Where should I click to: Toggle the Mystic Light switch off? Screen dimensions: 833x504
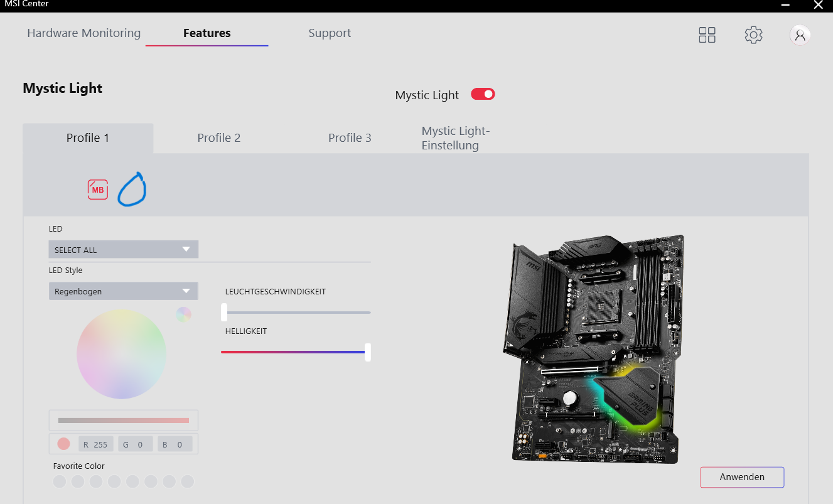click(x=483, y=94)
